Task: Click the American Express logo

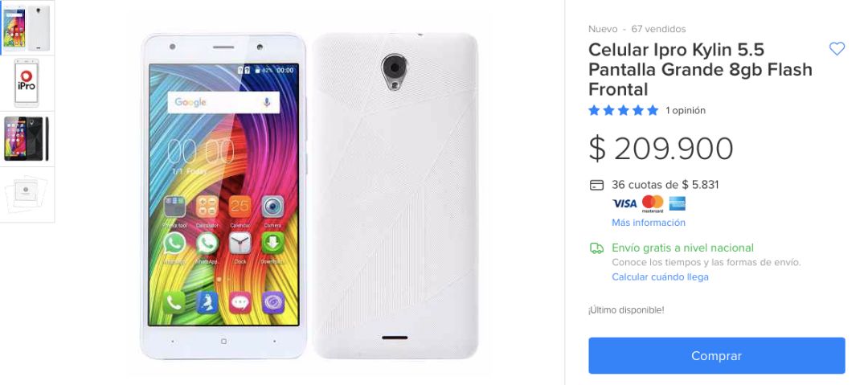Action: pos(677,203)
